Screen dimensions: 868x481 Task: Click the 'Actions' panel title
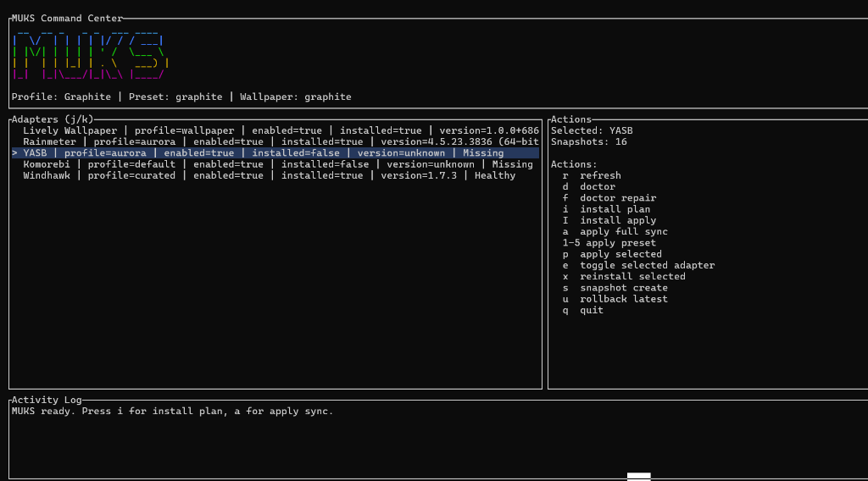coord(571,119)
